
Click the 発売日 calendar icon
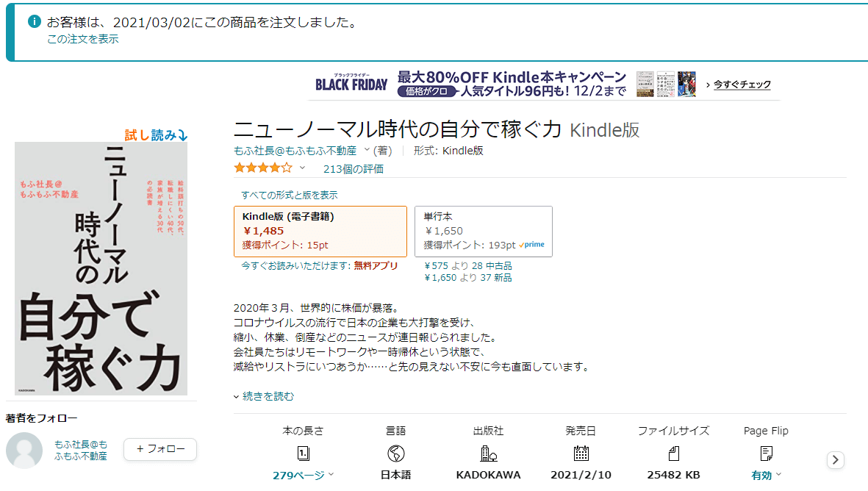(581, 454)
